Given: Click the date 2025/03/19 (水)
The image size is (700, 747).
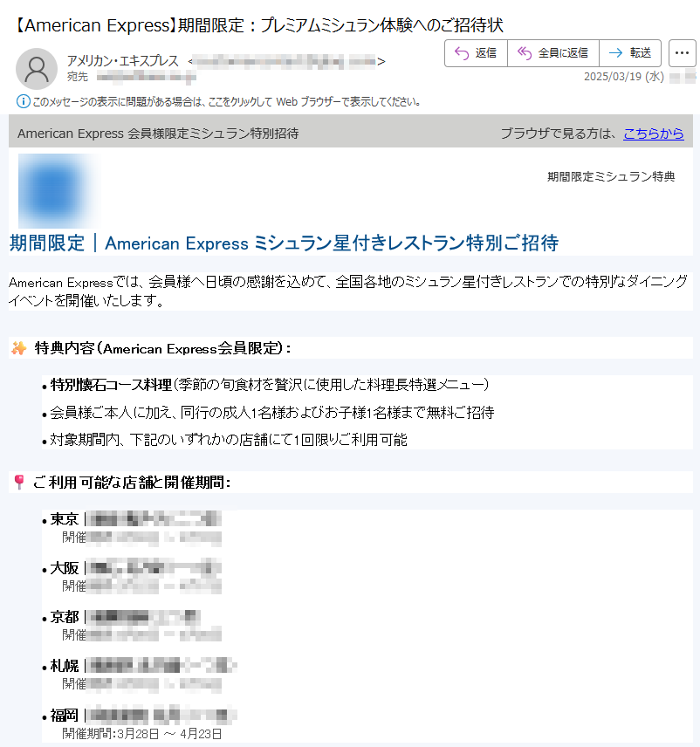Looking at the screenshot, I should click(x=624, y=77).
